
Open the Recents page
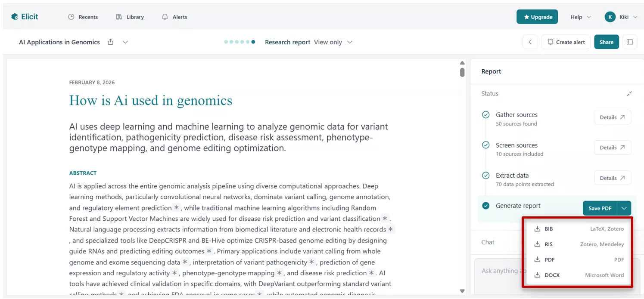click(83, 17)
